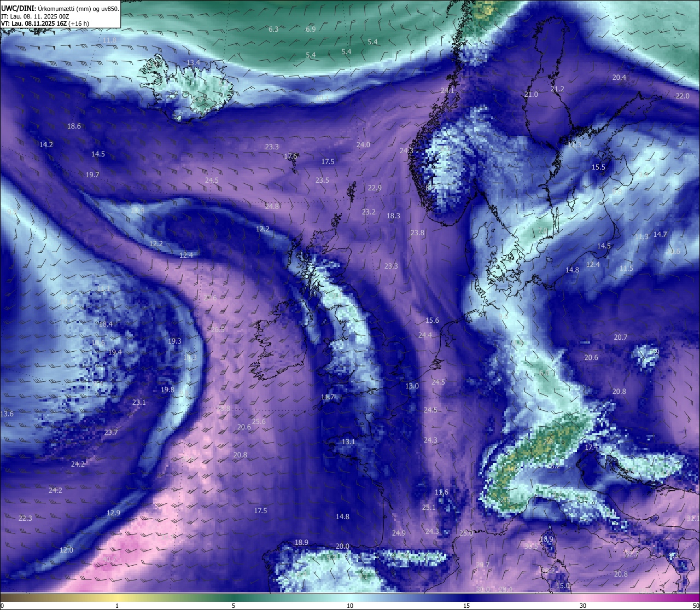Click the 17.4 value label

tap(592, 448)
